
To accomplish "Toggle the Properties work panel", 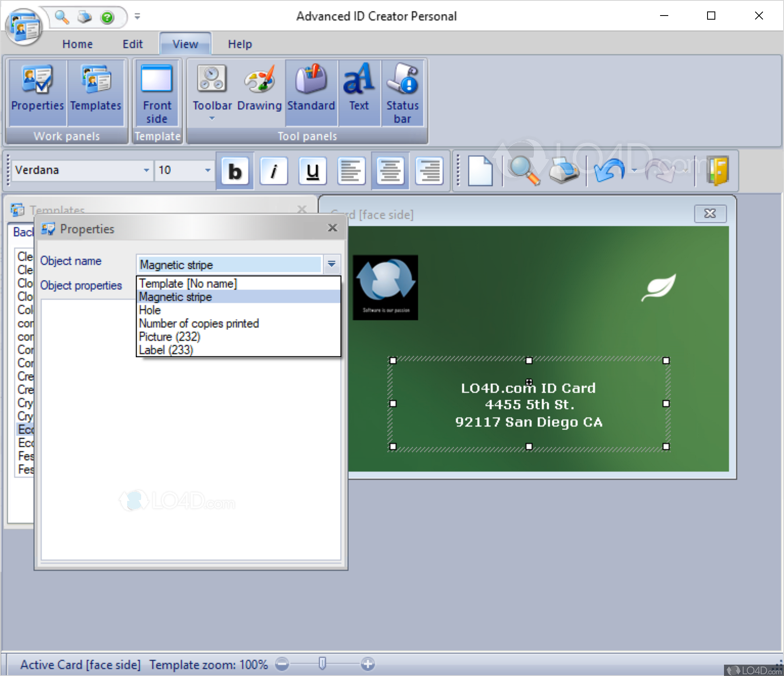I will (x=38, y=92).
